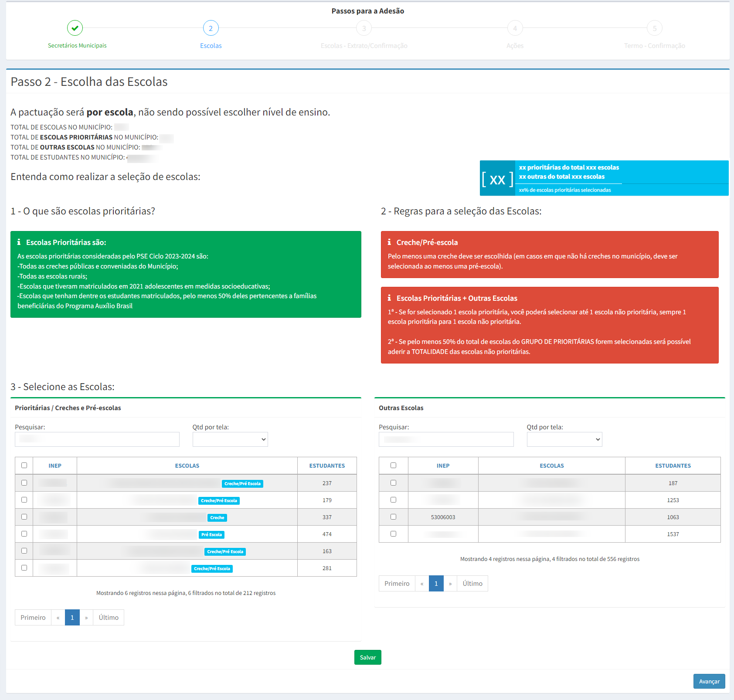Toggle select-all checkbox in Prioritárias table header
The width and height of the screenshot is (734, 700).
click(x=24, y=465)
